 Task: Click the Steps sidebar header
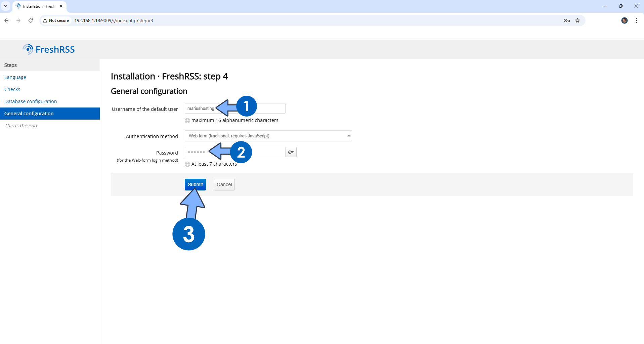pos(50,65)
